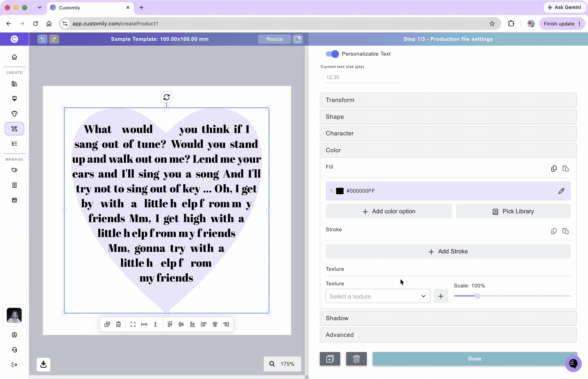Expand the Advanced section
Image resolution: width=588 pixels, height=379 pixels.
[x=448, y=335]
